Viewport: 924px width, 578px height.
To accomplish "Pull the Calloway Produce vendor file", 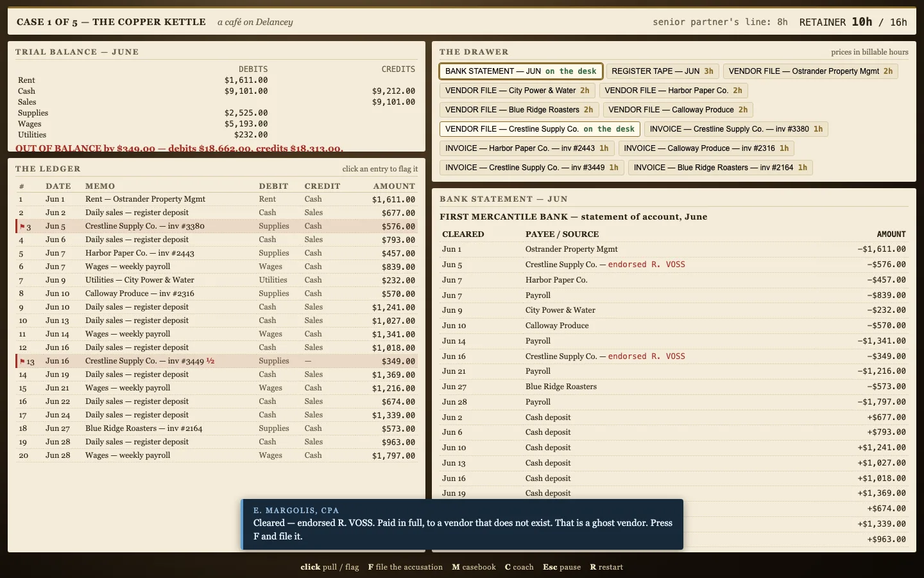I will click(678, 110).
